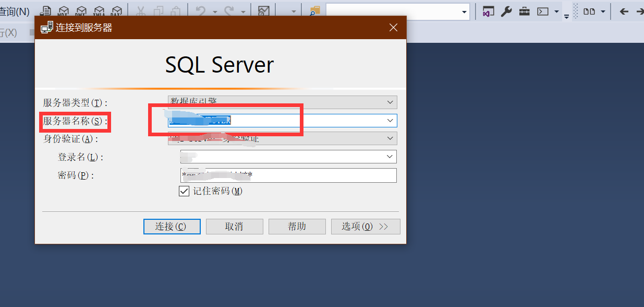Expand the Redo history dropdown arrow
644x307 pixels.
242,11
